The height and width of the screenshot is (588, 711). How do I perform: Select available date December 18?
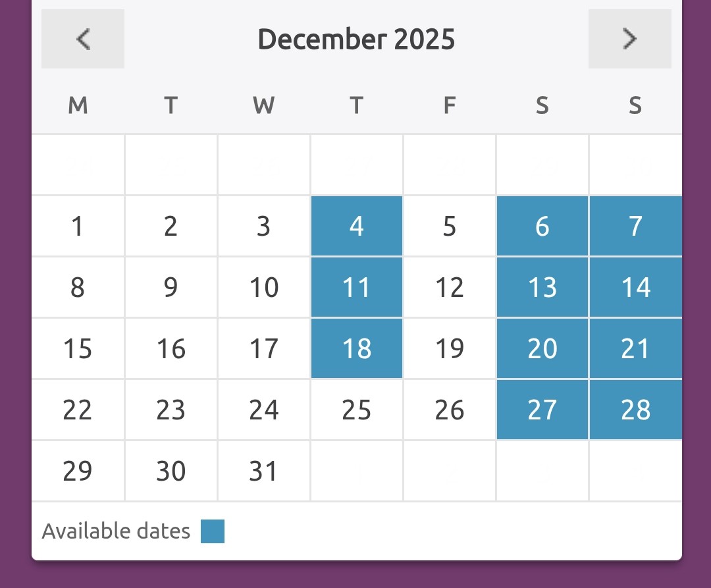tap(357, 348)
